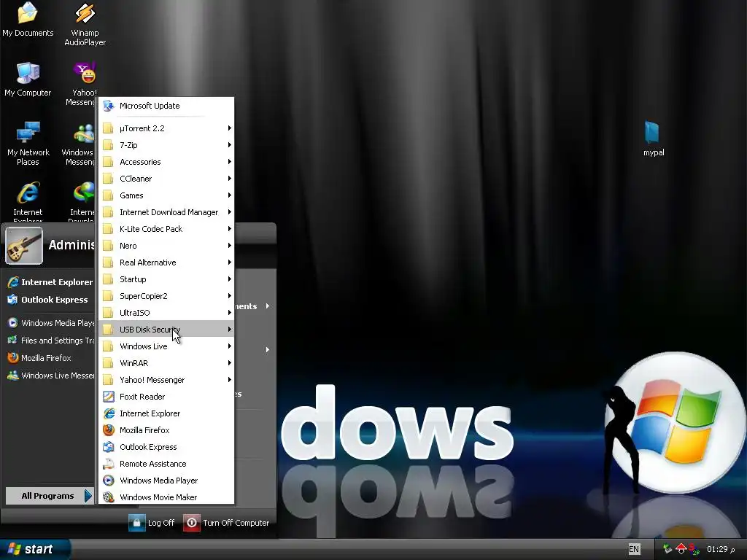This screenshot has height=560, width=747.
Task: Click the Turn Off Computer button
Action: 226,523
